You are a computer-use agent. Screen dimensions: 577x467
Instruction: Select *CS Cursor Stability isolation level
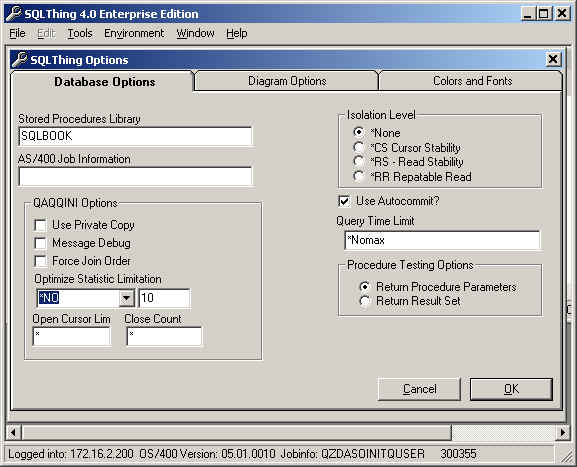358,147
